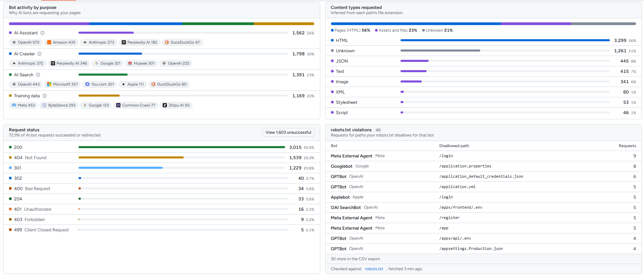Click the Anthropic 372 chip icon
The width and height of the screenshot is (644, 275).
[x=14, y=64]
